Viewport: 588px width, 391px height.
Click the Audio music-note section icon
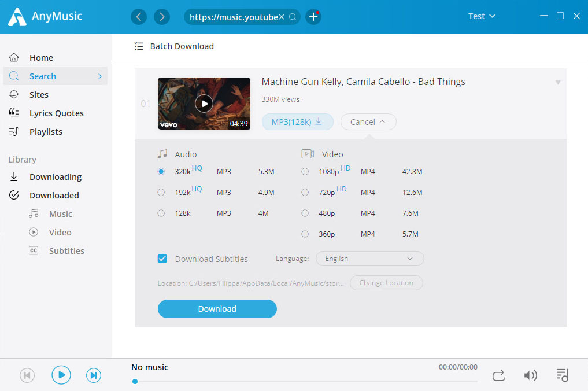(x=162, y=154)
